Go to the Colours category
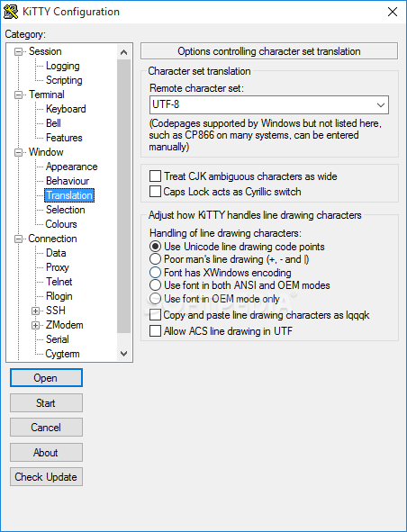This screenshot has height=532, width=407. click(x=61, y=224)
